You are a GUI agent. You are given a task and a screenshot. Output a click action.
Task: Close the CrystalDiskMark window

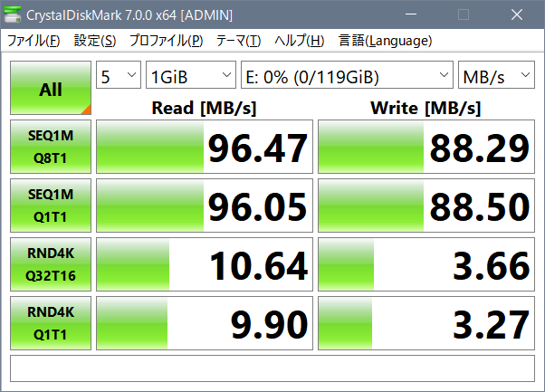(x=517, y=14)
